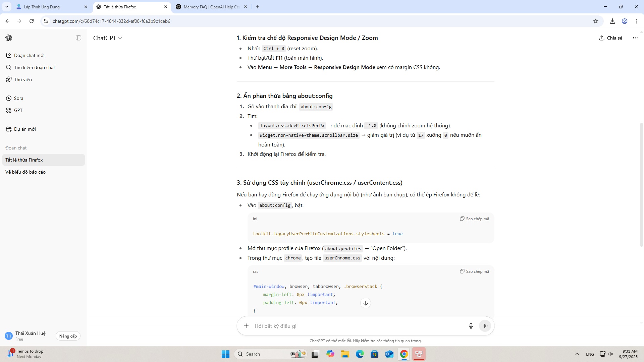Start voice mode with waveform button
644x362 pixels.
point(485,326)
